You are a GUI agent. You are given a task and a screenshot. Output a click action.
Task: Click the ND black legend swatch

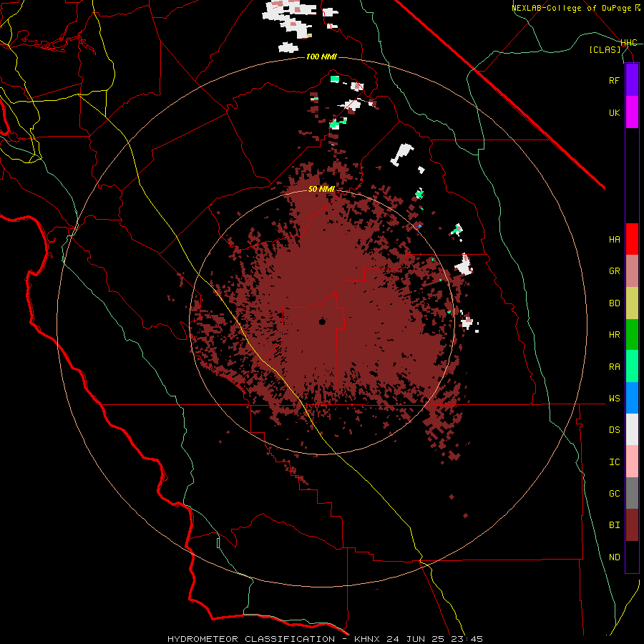tap(632, 557)
